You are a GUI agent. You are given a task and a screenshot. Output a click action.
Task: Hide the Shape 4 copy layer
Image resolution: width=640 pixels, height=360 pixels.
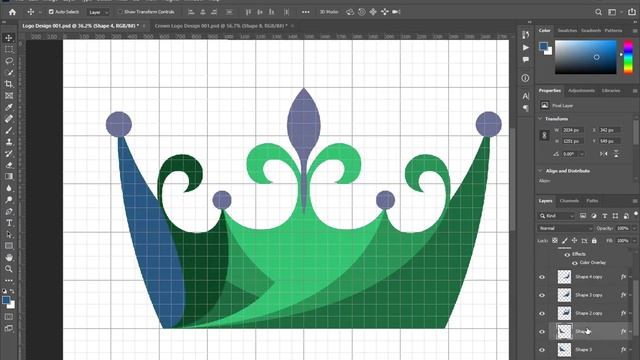(x=542, y=277)
